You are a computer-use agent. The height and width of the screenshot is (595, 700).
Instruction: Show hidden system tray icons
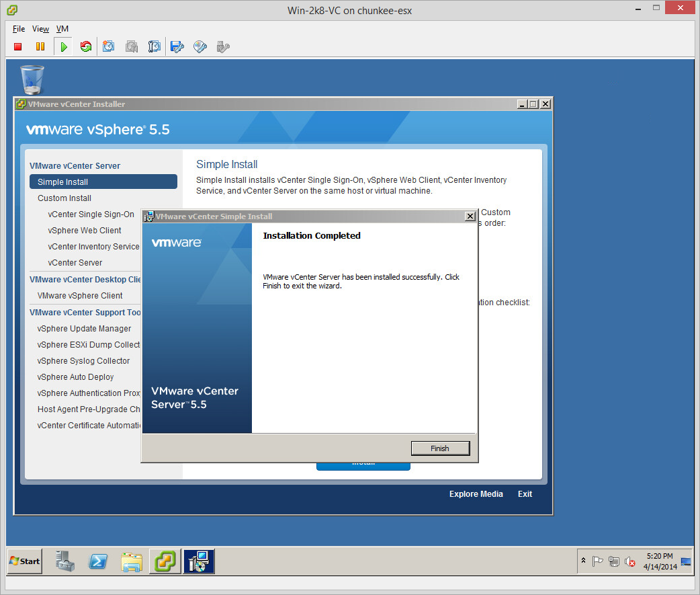(583, 561)
